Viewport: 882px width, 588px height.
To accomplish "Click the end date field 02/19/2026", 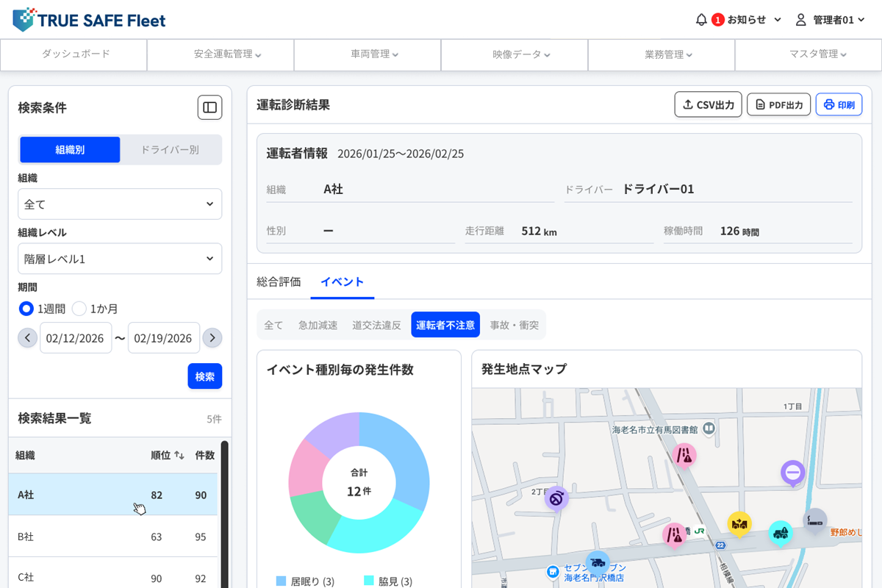I will pos(164,338).
